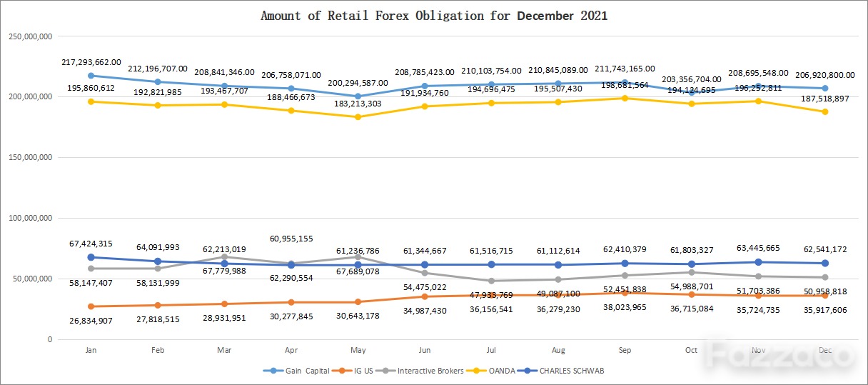Viewport: 868px width, 385px height.
Task: Click OANDA value 183,213,303
Action: point(357,104)
